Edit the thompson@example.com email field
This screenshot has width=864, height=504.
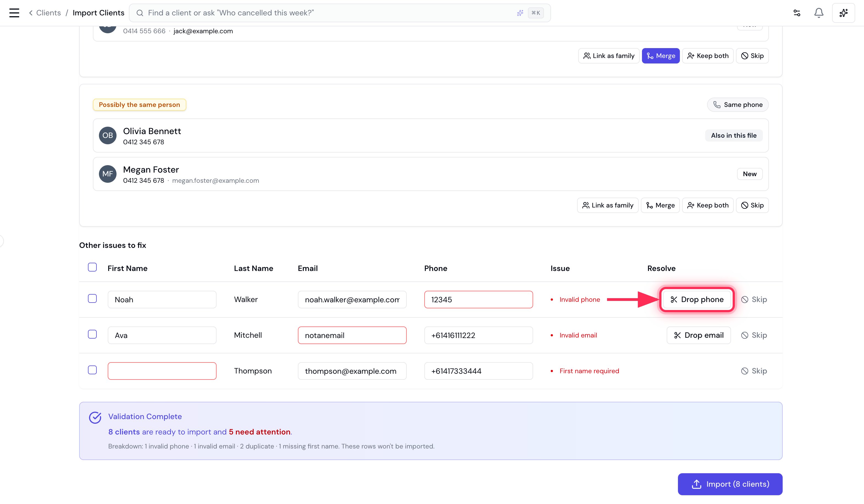pyautogui.click(x=352, y=371)
